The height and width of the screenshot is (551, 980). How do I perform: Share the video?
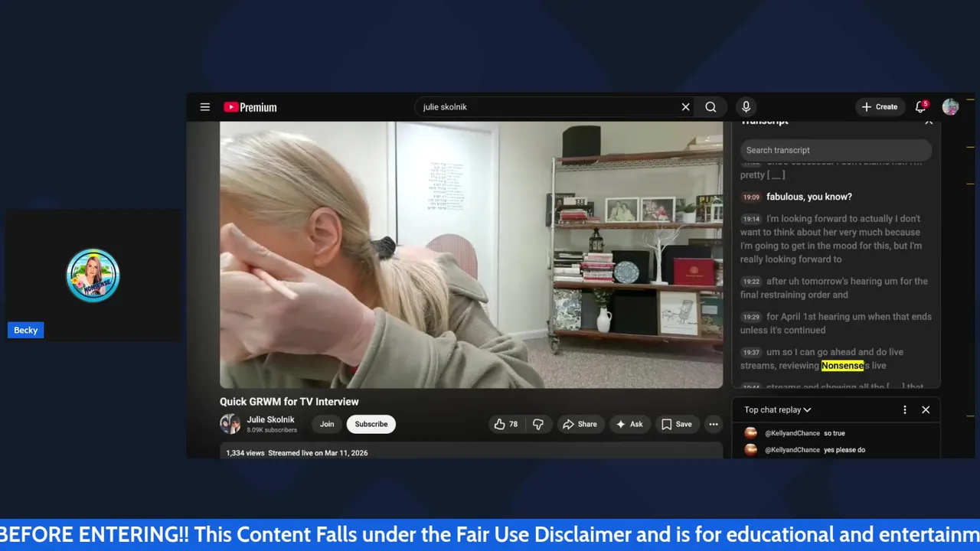click(x=580, y=424)
